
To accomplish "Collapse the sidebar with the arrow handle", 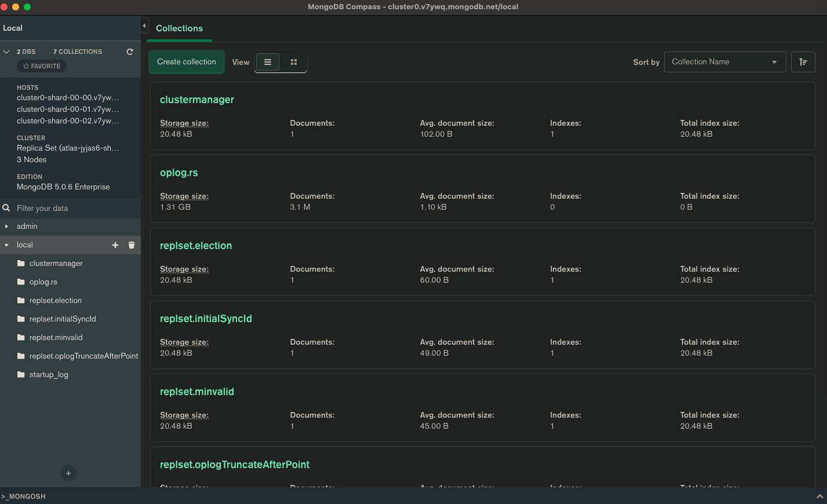I will click(144, 25).
